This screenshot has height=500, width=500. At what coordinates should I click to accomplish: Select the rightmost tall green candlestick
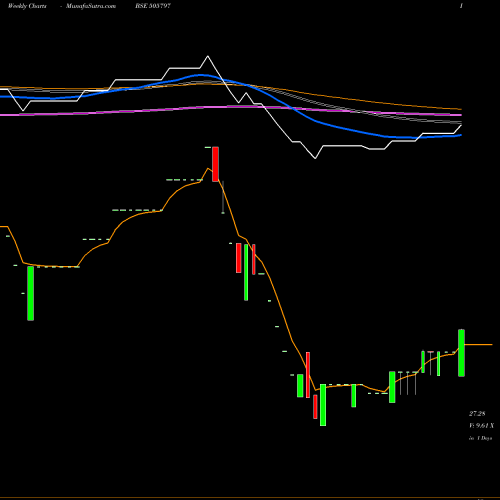(461, 353)
